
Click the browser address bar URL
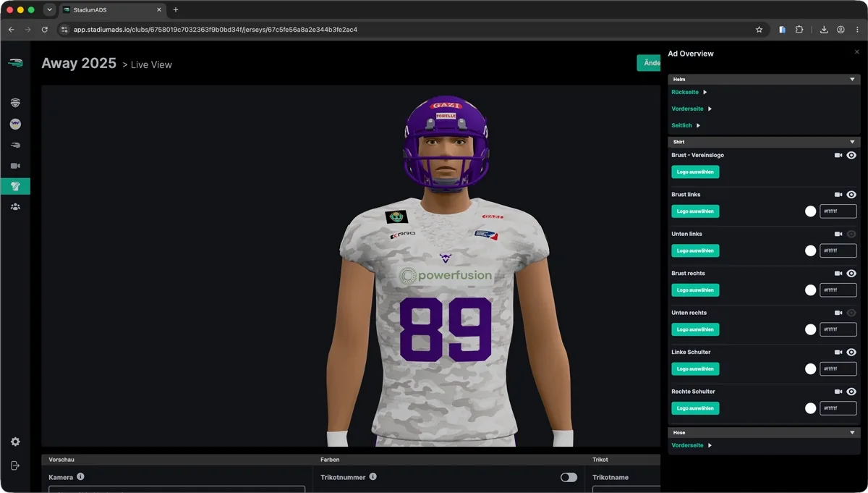pos(216,30)
